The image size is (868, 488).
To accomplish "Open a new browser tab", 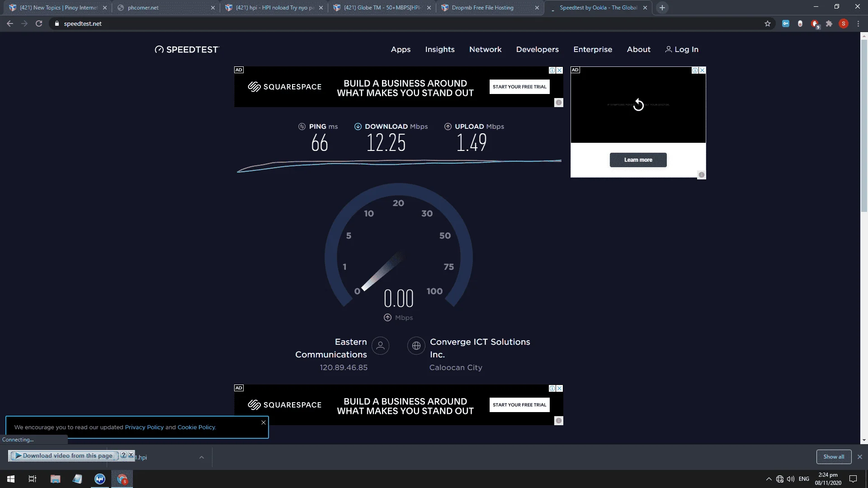I will 662,8.
